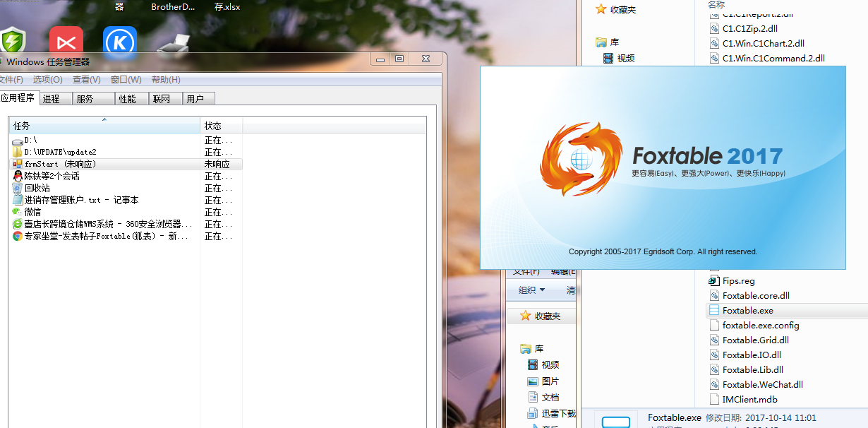This screenshot has width=868, height=428.
Task: Select the frmStart task icon in Task Manager
Action: (18, 165)
